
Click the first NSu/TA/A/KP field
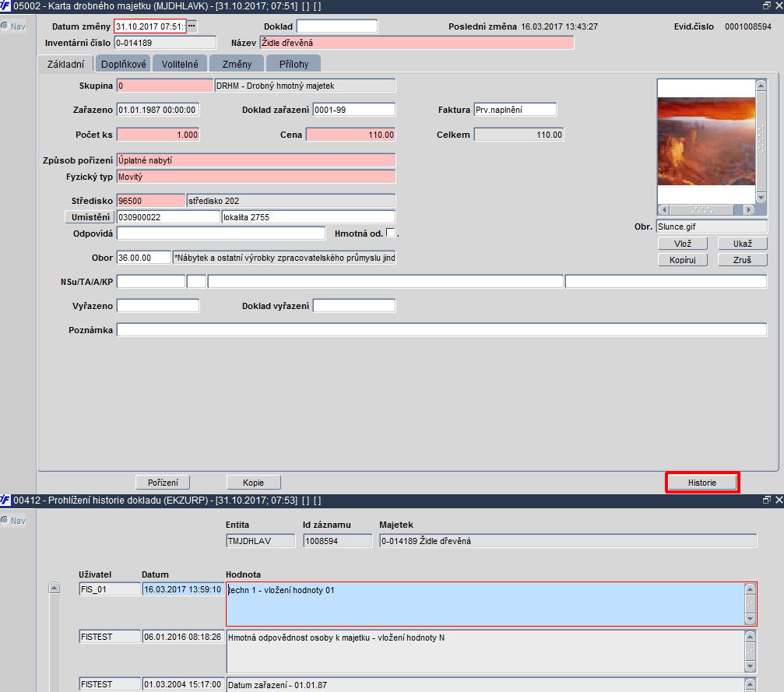click(151, 282)
